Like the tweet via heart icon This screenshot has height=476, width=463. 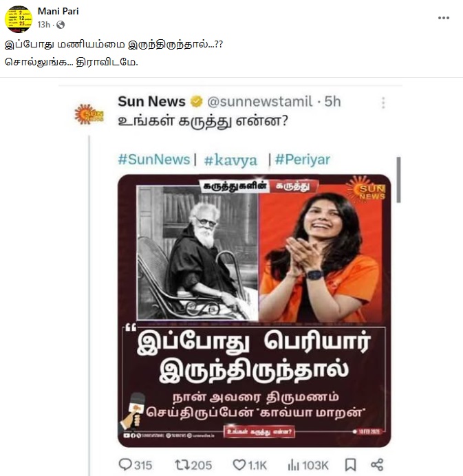pyautogui.click(x=239, y=465)
